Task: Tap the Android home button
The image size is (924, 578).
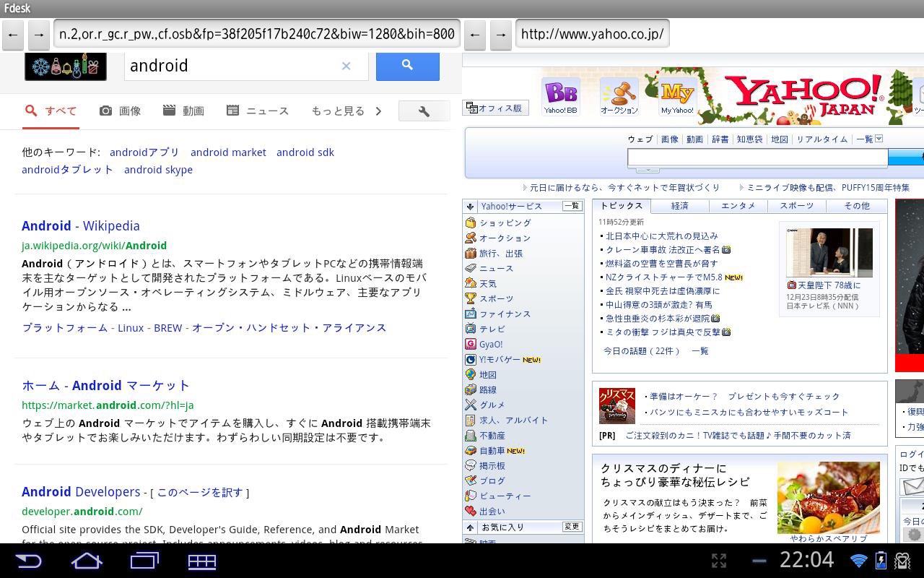Action: coord(87,561)
